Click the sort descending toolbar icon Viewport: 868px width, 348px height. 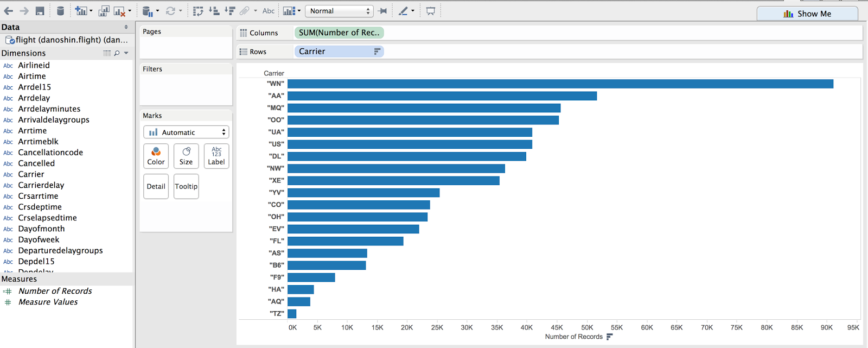(x=230, y=11)
